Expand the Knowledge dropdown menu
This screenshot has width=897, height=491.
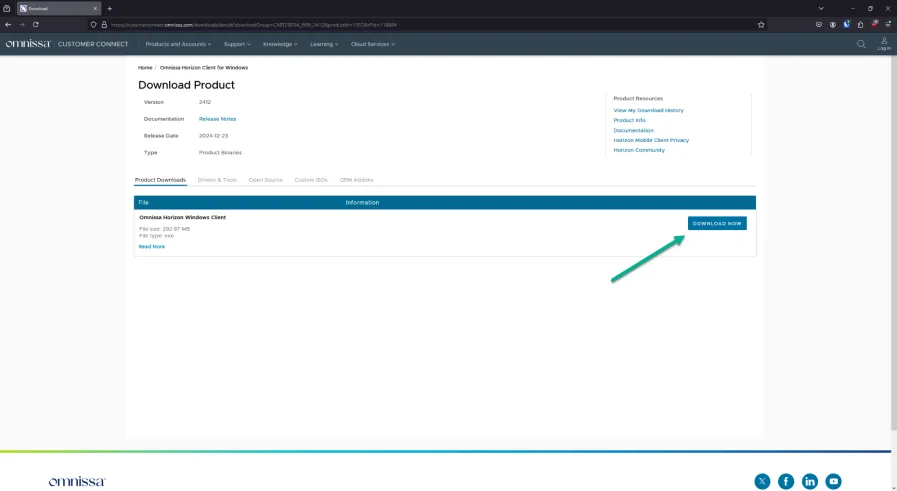(x=280, y=44)
